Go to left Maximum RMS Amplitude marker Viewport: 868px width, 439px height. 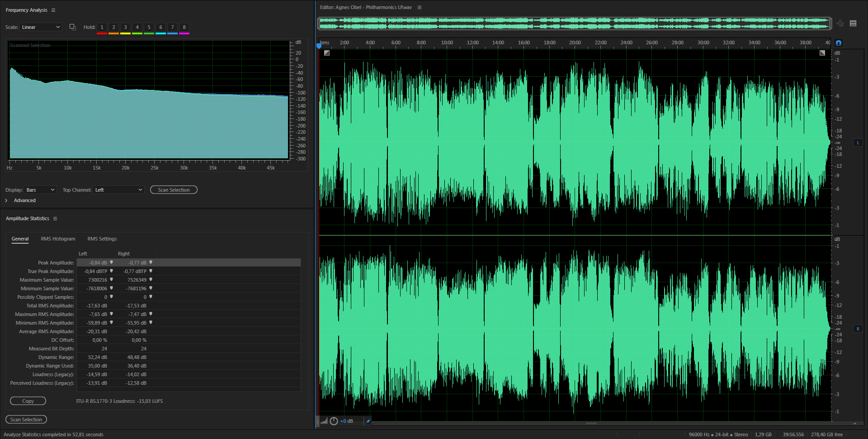click(111, 314)
